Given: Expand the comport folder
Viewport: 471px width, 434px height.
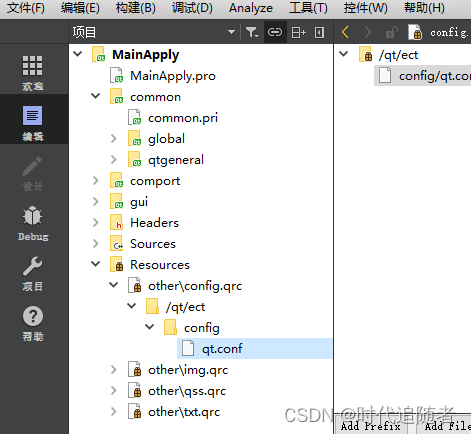Looking at the screenshot, I should 96,181.
